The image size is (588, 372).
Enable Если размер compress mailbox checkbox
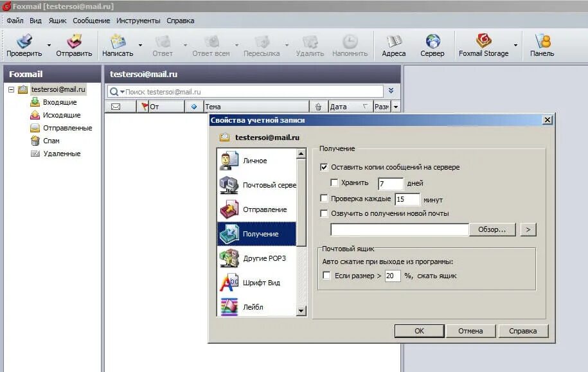pyautogui.click(x=326, y=275)
